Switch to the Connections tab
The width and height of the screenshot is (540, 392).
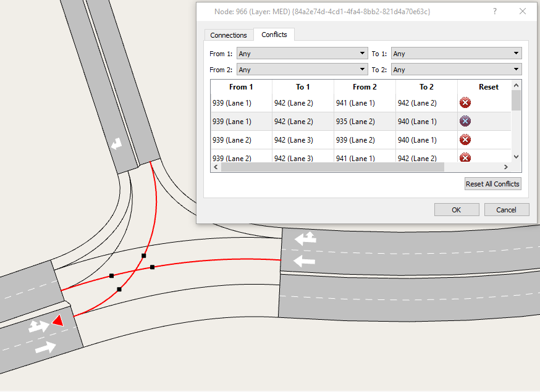[x=229, y=35]
